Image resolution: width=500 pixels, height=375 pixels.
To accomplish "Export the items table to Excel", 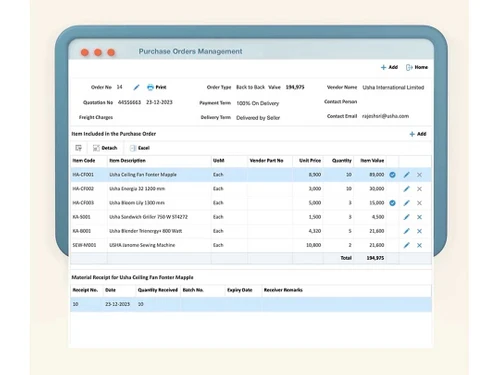I will (x=140, y=148).
